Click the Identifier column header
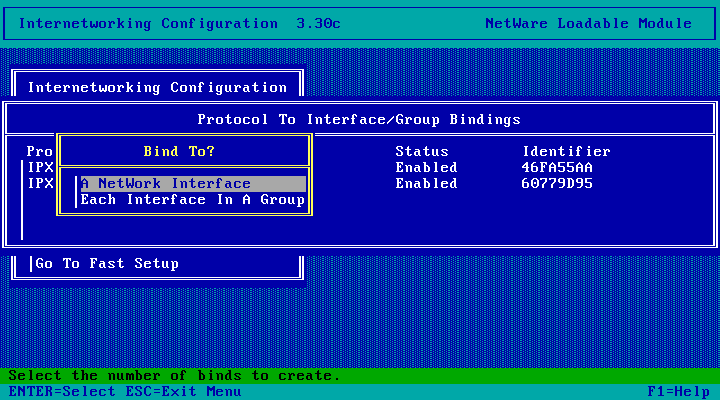Image resolution: width=720 pixels, height=400 pixels. coord(566,152)
